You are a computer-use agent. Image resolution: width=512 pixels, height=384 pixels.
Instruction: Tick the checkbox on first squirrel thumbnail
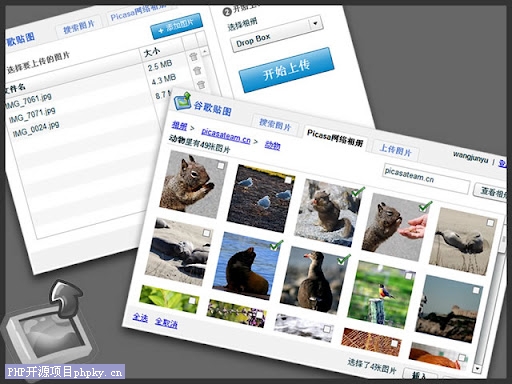point(220,166)
